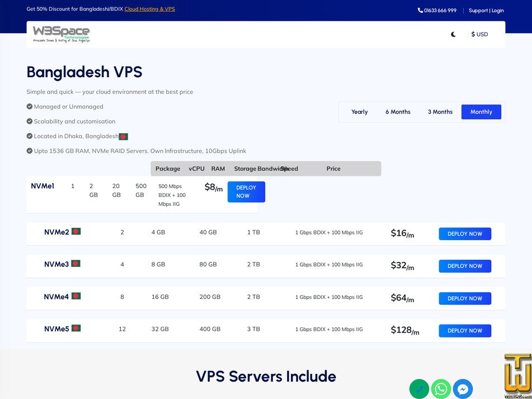This screenshot has height=399, width=532.
Task: Click the Bangladesh flag next to NVMe2
Action: coord(76,231)
